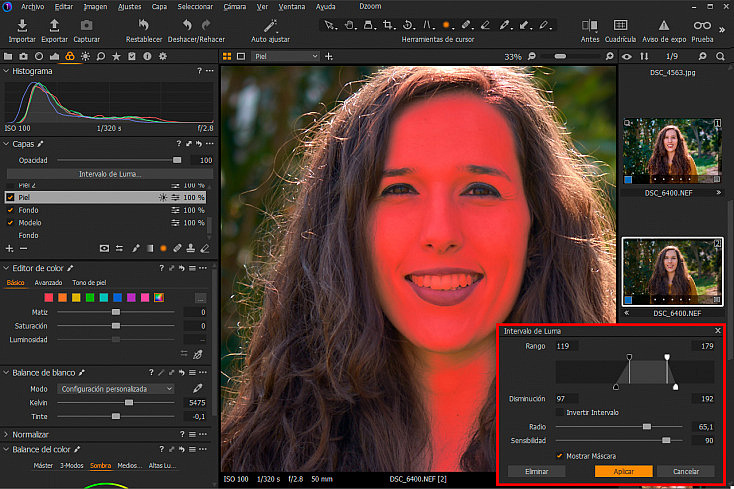Screen dimensions: 734x489
Task: Click the white balance eyedropper beside Modo
Action: (x=198, y=388)
